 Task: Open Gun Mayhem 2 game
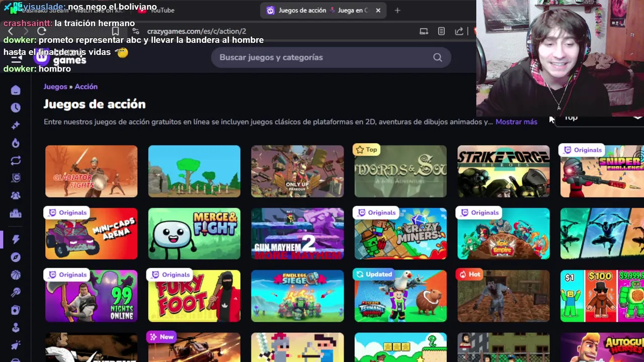coord(297,234)
